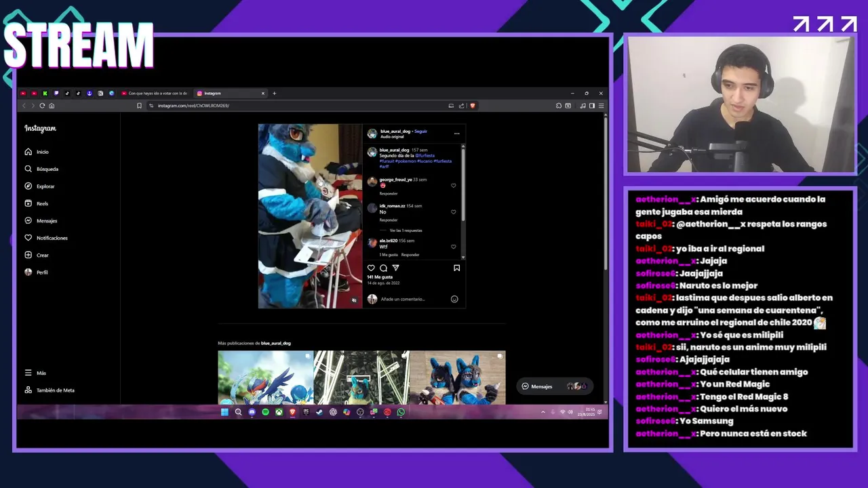Click the comment bubble icon
The width and height of the screenshot is (868, 488).
pyautogui.click(x=383, y=268)
